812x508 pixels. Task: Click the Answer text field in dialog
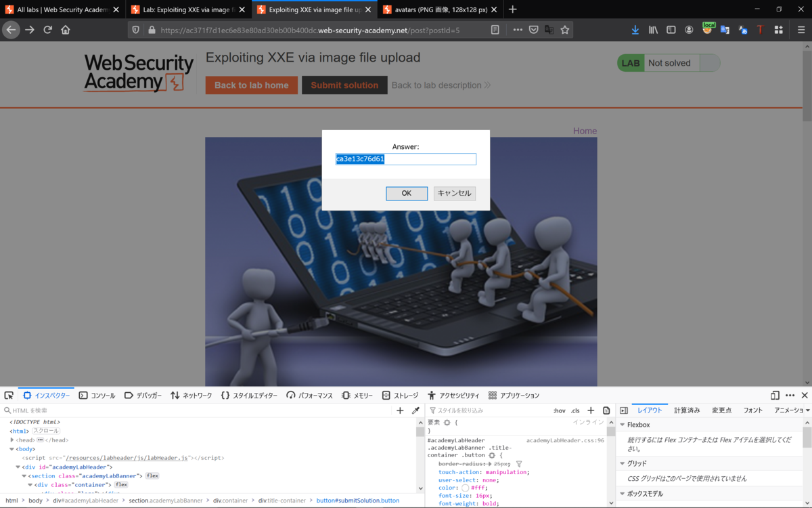tap(406, 159)
